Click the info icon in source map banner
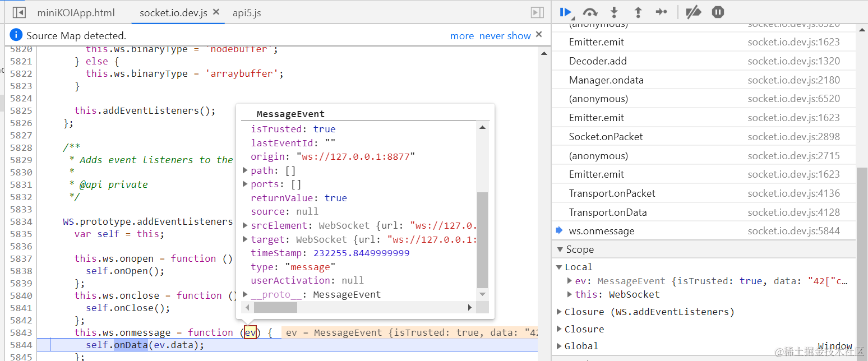 (x=16, y=35)
